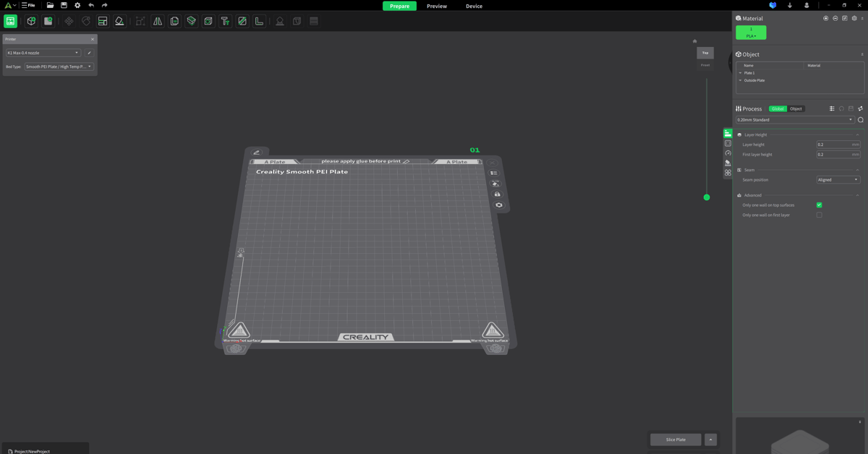868x454 pixels.
Task: Expand the Plate 1 tree row
Action: pyautogui.click(x=740, y=73)
